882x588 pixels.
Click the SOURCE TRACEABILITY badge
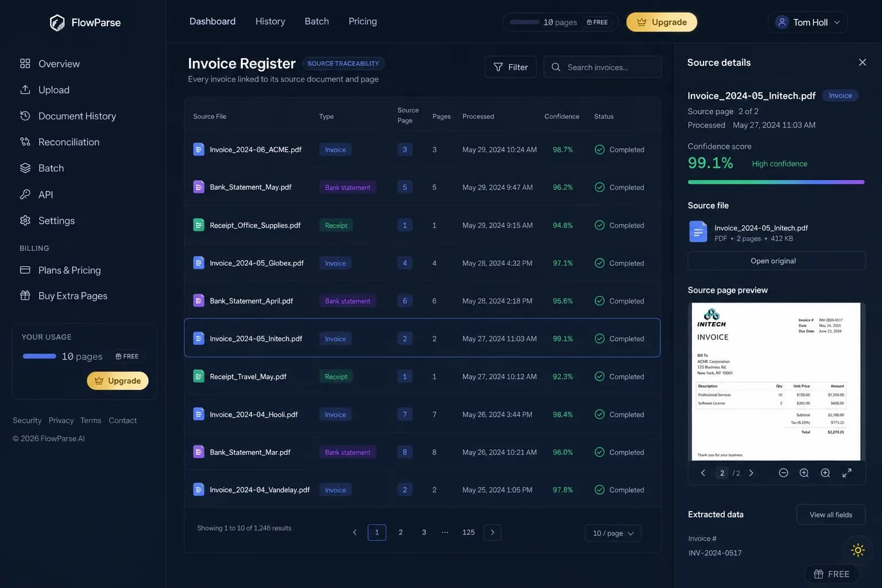coord(343,63)
